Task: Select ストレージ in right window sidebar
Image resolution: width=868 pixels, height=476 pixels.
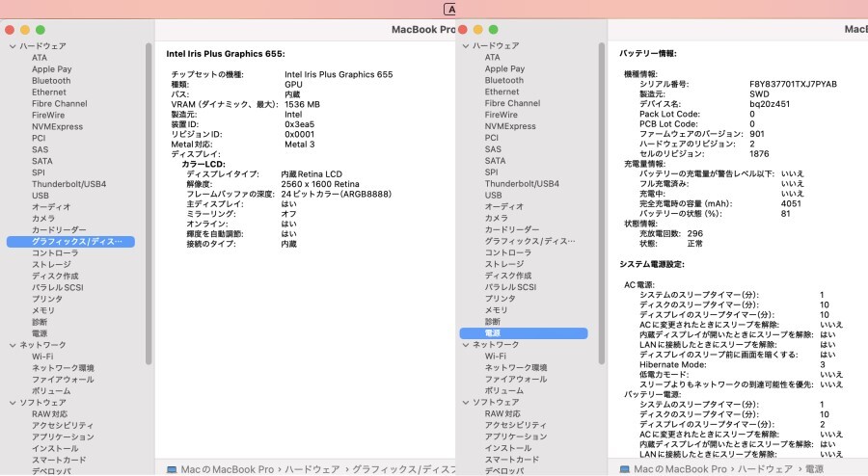Action: pos(503,264)
